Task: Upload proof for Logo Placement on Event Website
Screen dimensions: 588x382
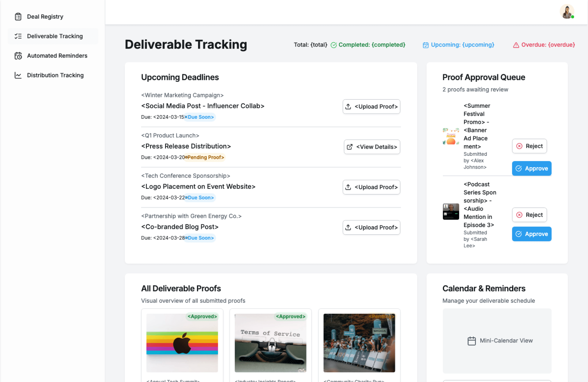Action: click(371, 187)
